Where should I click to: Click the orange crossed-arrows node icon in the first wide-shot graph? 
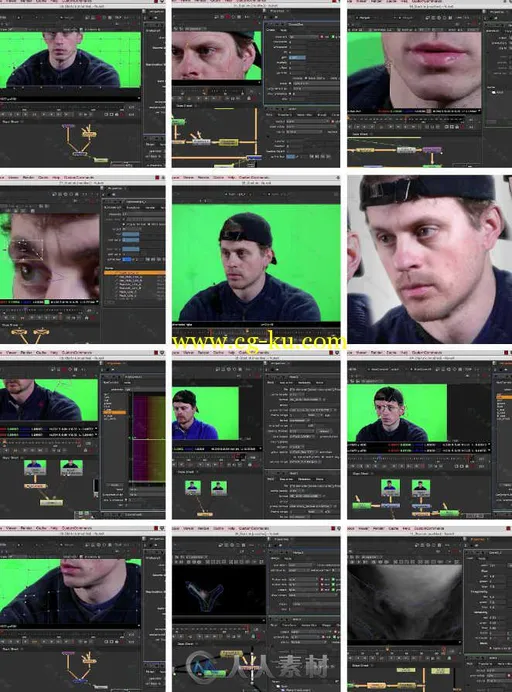pyautogui.click(x=89, y=130)
